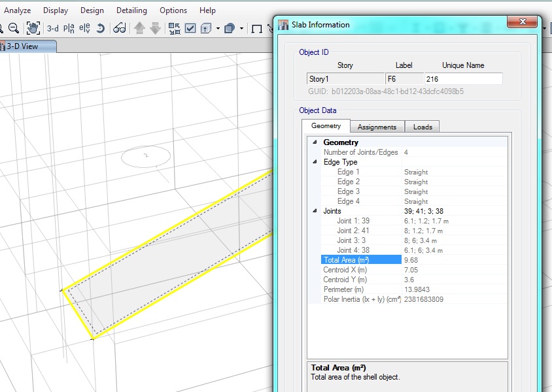This screenshot has width=552, height=392.
Task: Move down in list arrow icon
Action: pos(155,28)
